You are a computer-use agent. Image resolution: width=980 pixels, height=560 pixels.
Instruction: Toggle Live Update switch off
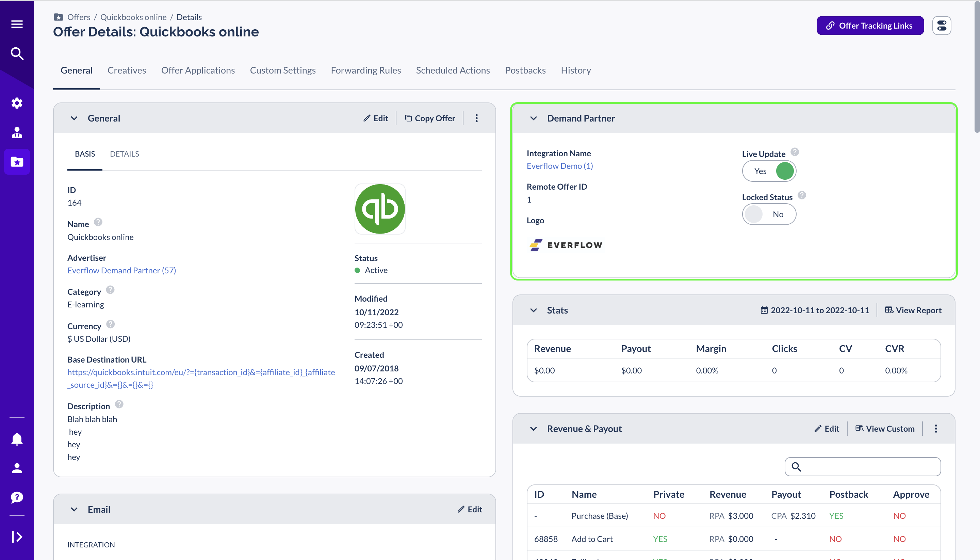(769, 171)
